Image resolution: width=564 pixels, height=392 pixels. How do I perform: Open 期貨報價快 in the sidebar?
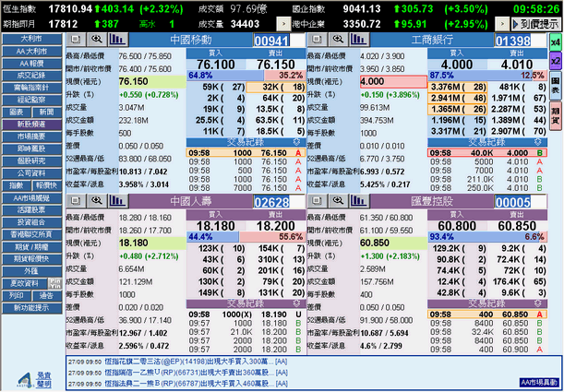pos(32,259)
